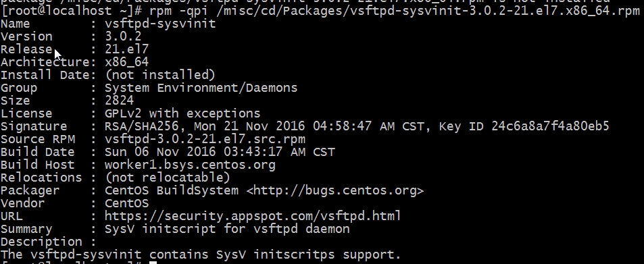
Task: Click the rpm -qpi command text
Action: point(178,11)
